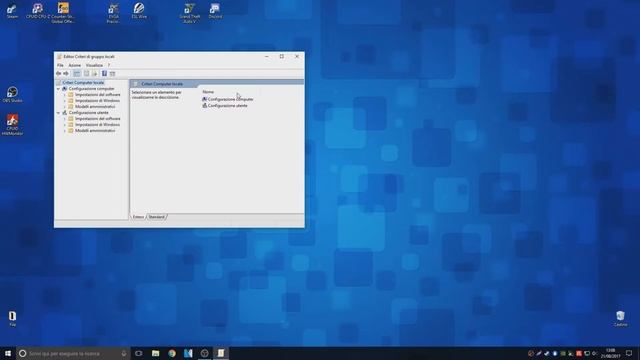
Task: Collapse the Configurazione computer tree node
Action: pos(58,89)
